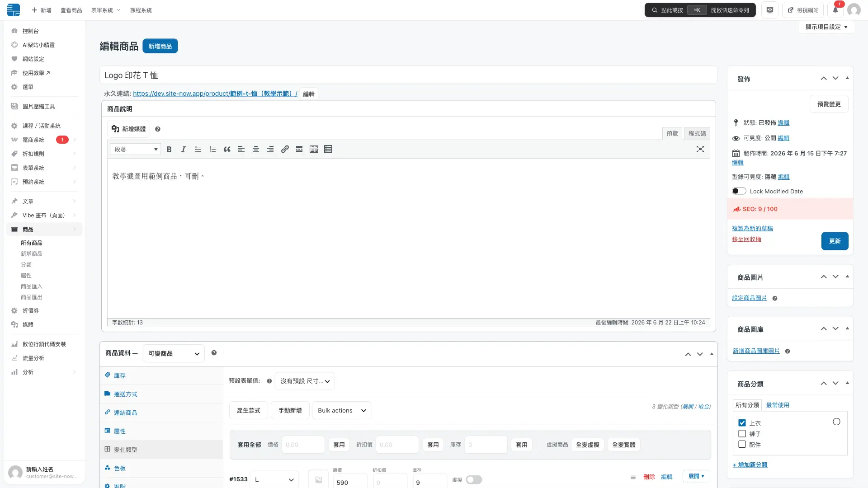Viewport: 868px width, 488px height.
Task: Click drag handle icon of variation #1533
Action: point(633,477)
